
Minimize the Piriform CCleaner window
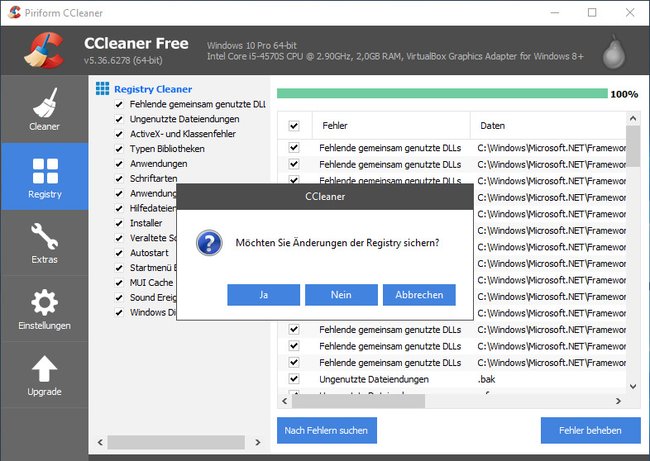[x=554, y=13]
